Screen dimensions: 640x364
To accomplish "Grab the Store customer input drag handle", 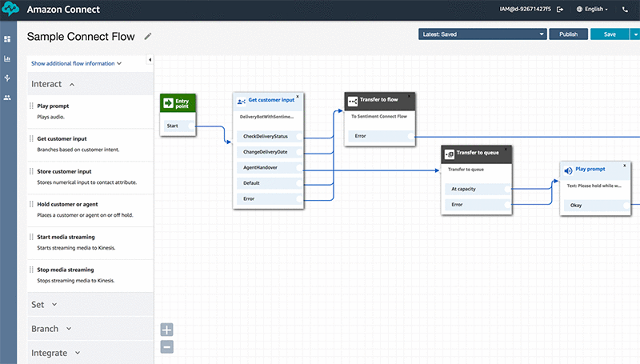I will [x=31, y=171].
